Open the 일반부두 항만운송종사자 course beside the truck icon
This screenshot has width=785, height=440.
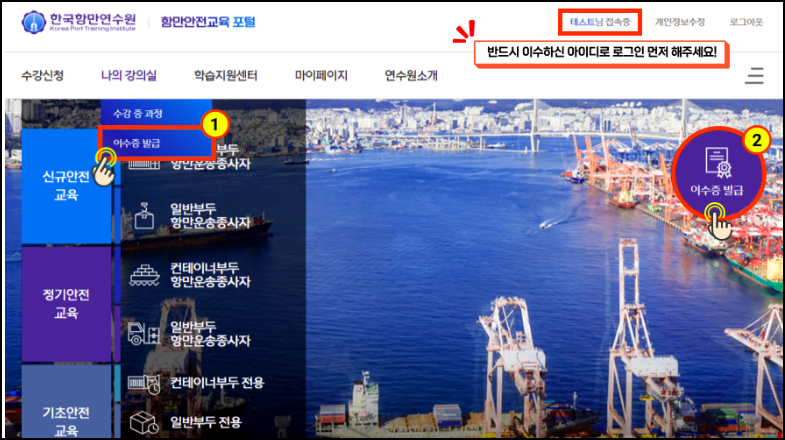tap(210, 334)
